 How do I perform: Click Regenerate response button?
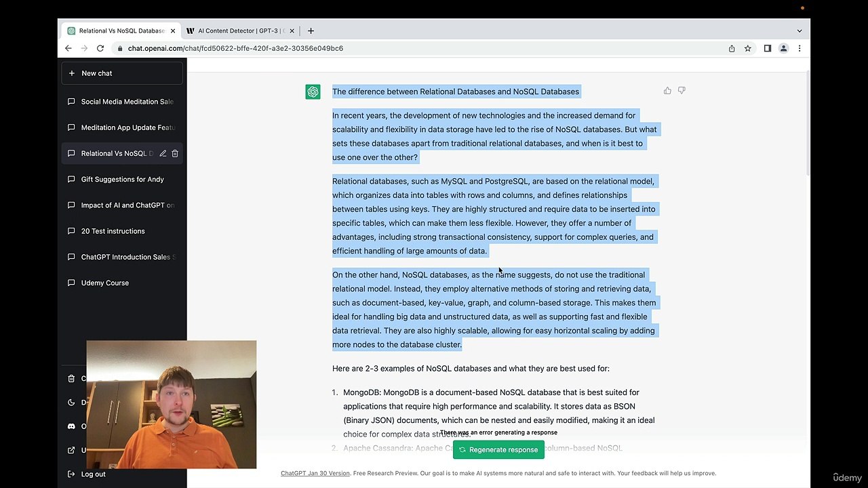[498, 449]
